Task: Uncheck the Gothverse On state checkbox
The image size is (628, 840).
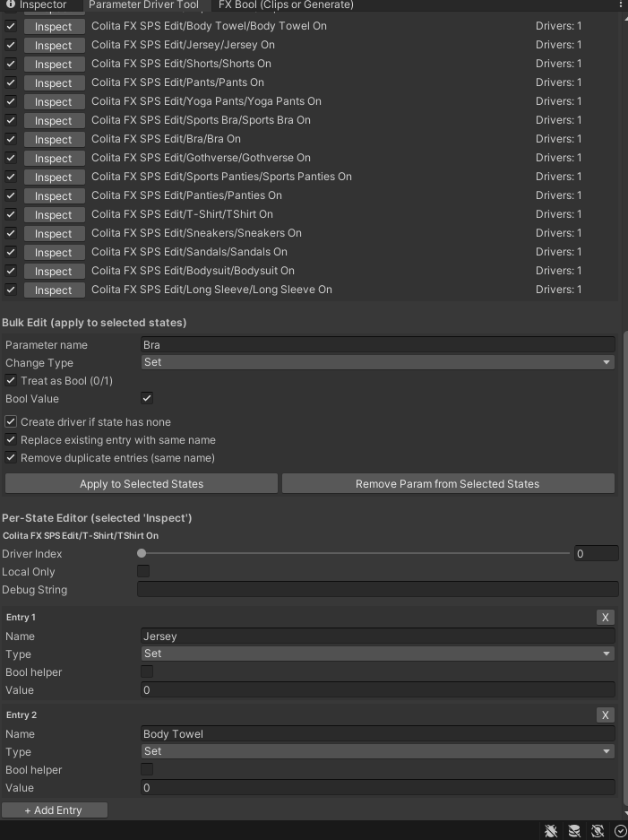Action: 11,158
